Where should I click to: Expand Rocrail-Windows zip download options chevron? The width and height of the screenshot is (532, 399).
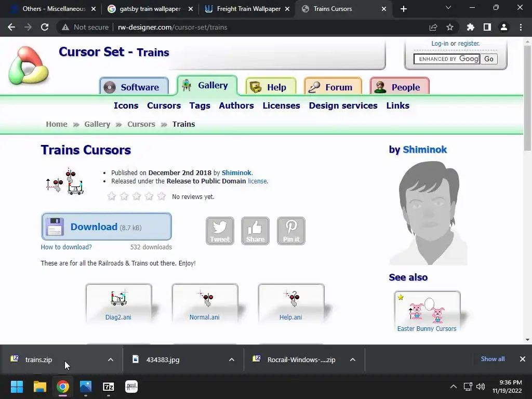(353, 360)
